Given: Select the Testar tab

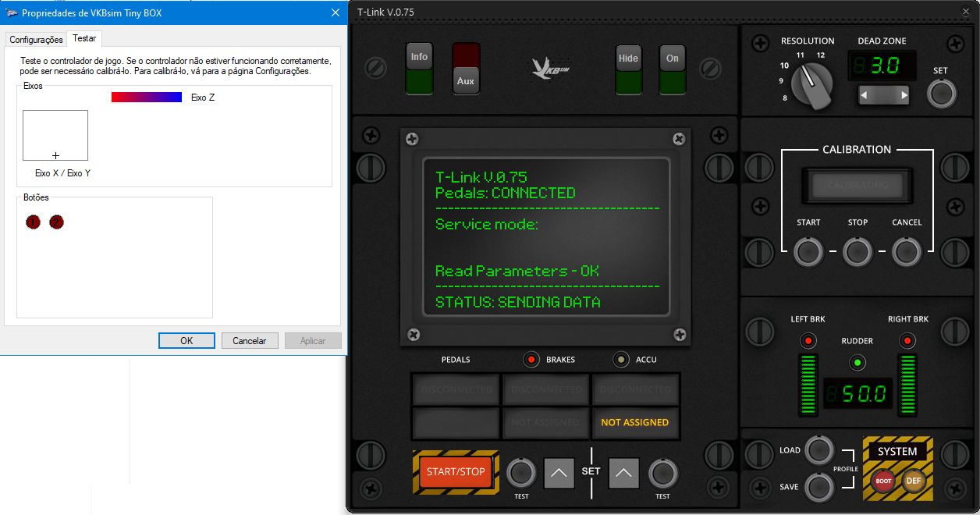Looking at the screenshot, I should (x=84, y=38).
